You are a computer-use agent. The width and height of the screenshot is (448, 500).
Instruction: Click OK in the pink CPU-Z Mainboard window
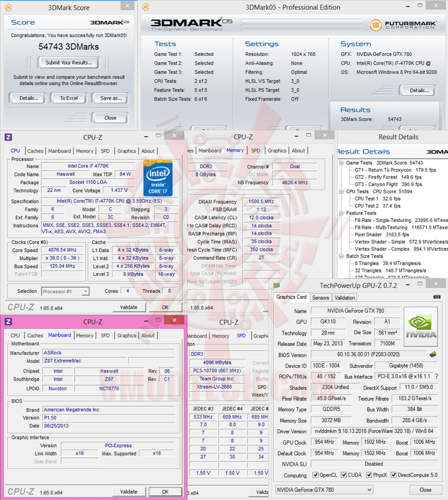pos(165,491)
